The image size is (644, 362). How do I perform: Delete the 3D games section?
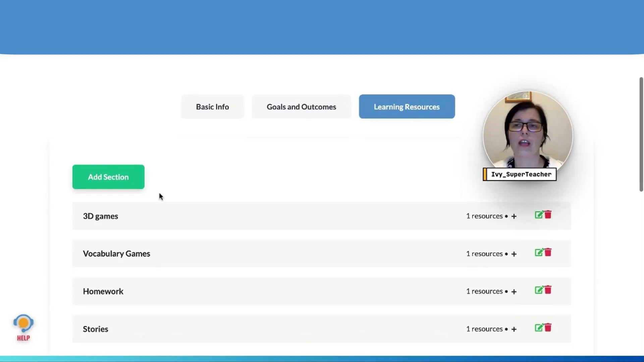[548, 215]
